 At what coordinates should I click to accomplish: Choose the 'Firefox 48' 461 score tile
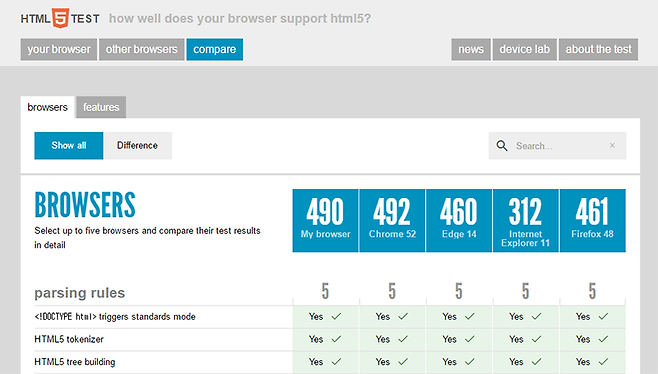[593, 220]
